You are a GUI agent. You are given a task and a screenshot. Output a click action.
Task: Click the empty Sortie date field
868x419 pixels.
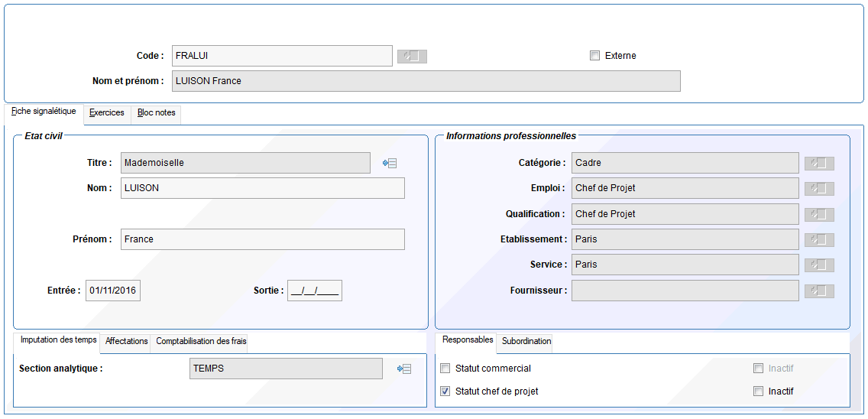tap(315, 291)
